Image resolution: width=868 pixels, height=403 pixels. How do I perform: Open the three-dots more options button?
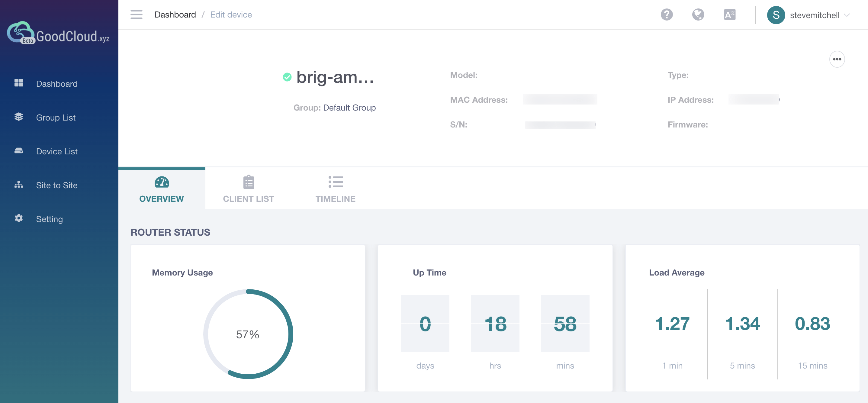837,59
